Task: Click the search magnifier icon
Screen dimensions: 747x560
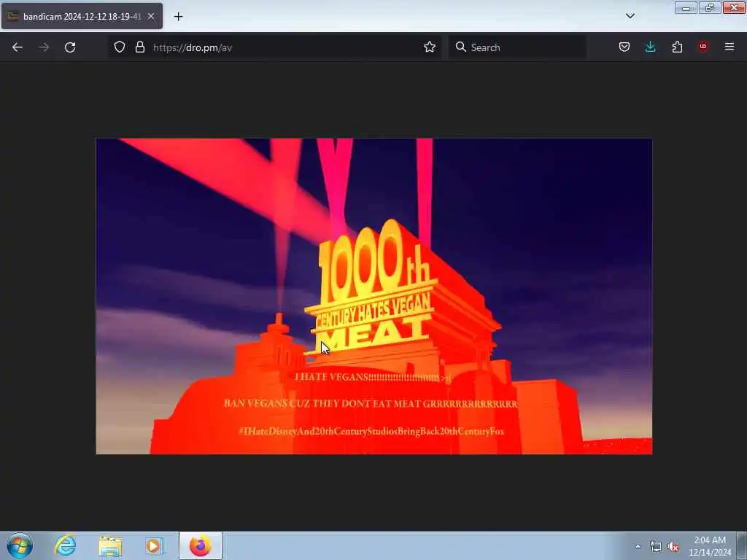Action: point(461,47)
